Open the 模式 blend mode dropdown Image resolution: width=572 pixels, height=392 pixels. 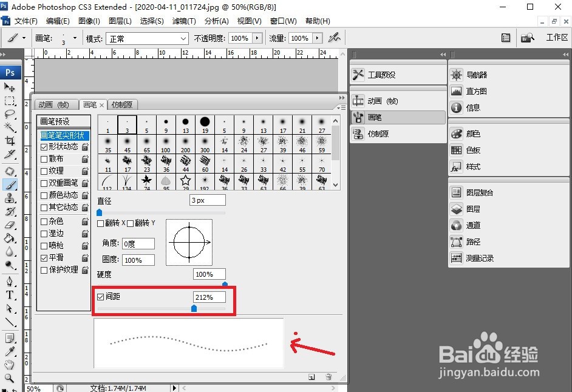(x=147, y=38)
